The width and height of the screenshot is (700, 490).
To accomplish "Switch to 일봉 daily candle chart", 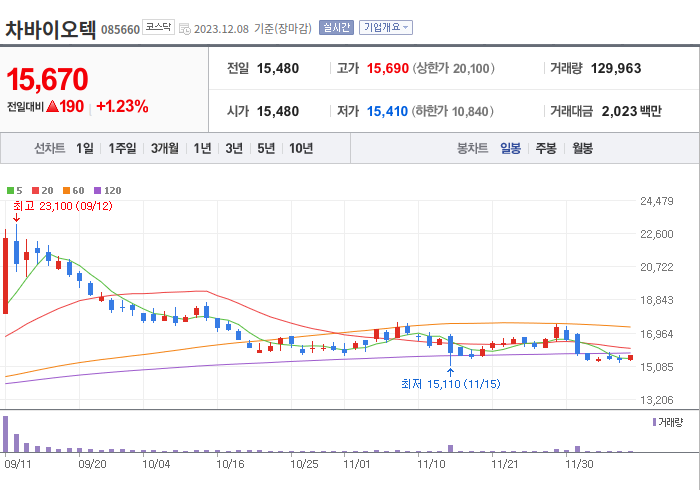I will coord(510,148).
